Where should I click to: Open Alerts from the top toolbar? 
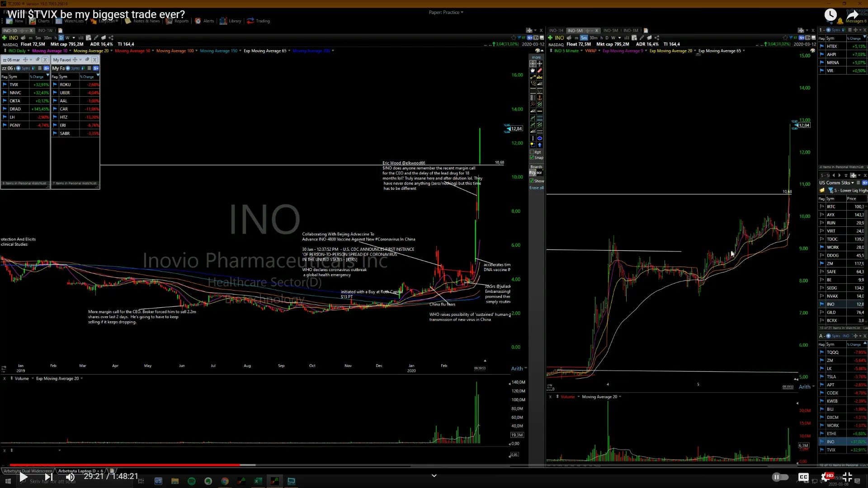pos(204,21)
